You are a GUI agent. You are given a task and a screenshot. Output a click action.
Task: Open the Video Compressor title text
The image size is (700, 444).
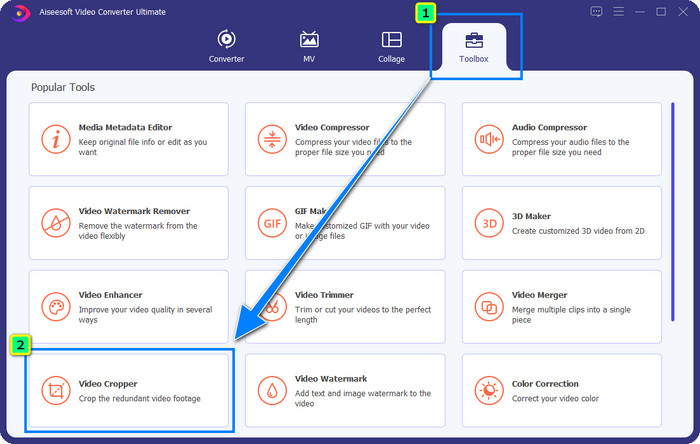click(x=332, y=128)
